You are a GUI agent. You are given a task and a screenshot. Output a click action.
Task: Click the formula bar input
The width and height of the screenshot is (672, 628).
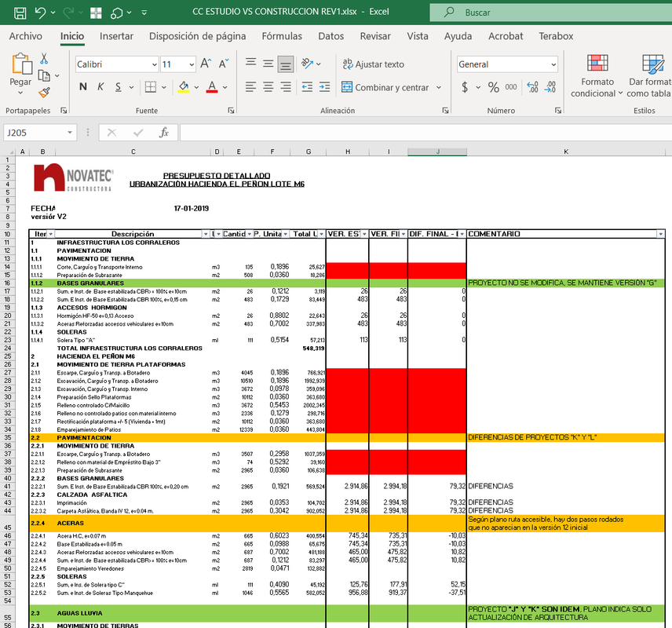click(425, 133)
